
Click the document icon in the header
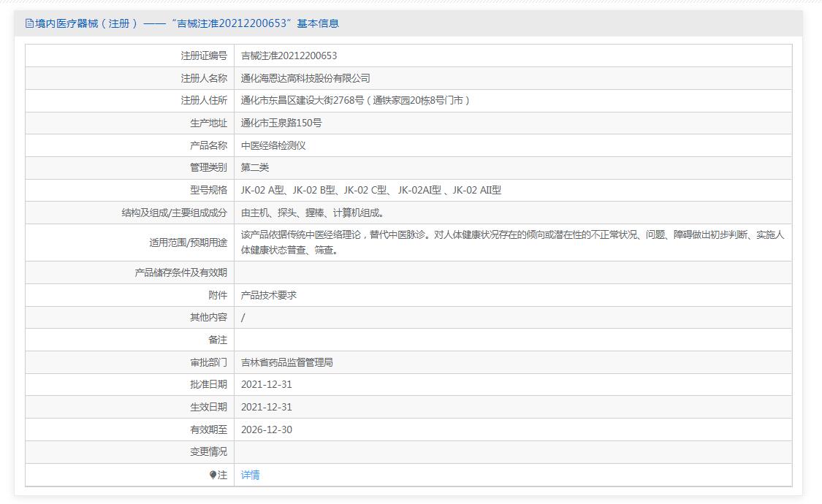tap(29, 23)
